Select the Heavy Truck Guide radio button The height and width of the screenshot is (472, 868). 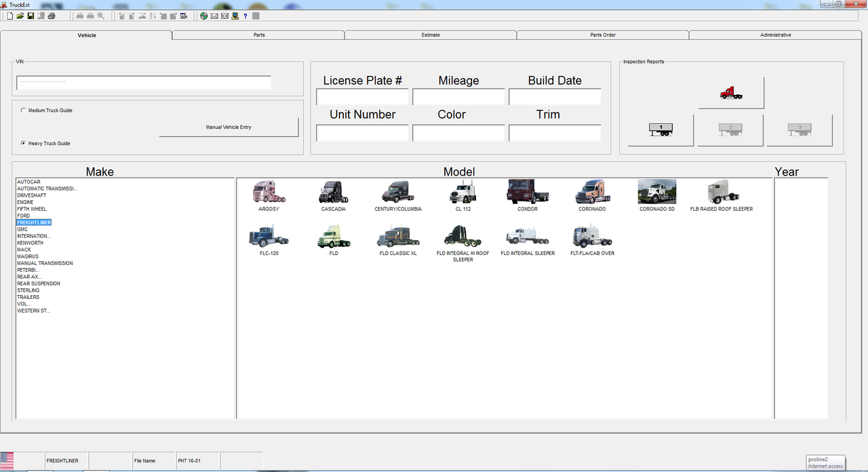click(x=24, y=144)
